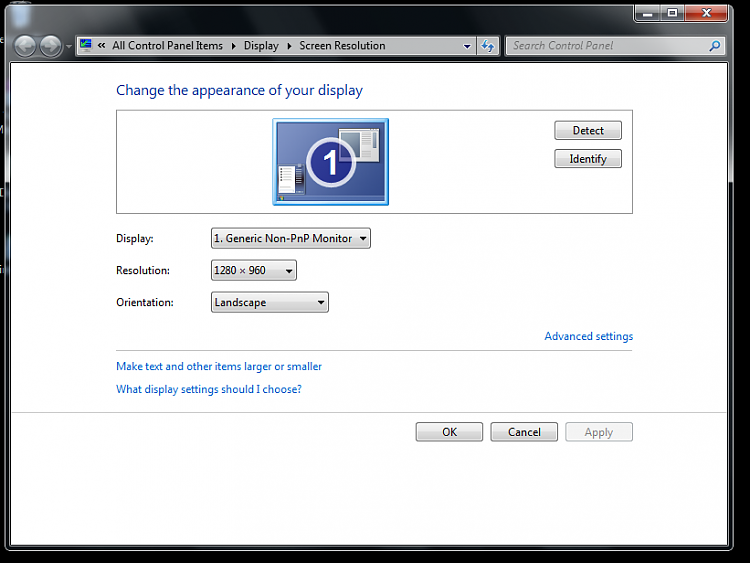The height and width of the screenshot is (563, 750).
Task: Click the Apply button
Action: tap(599, 432)
